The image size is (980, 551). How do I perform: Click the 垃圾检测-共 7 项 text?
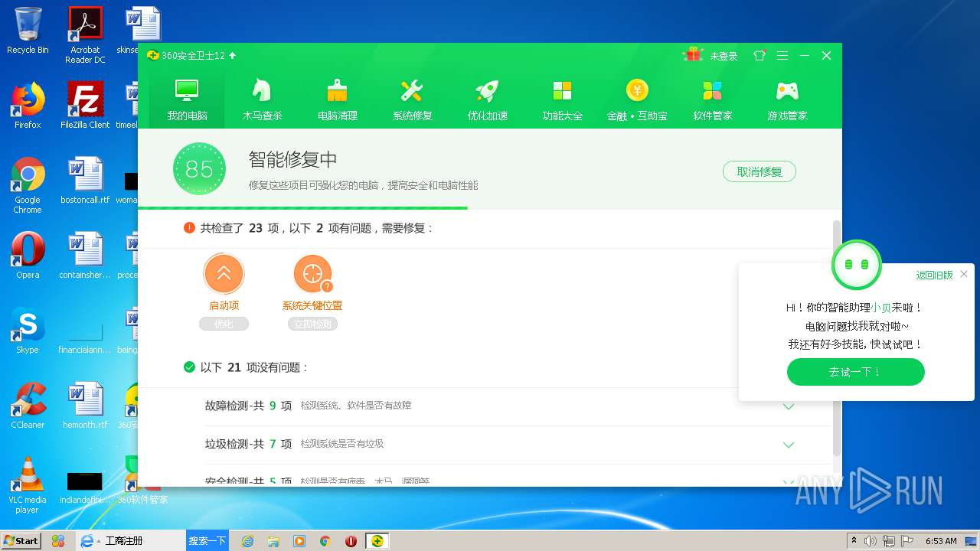[248, 444]
